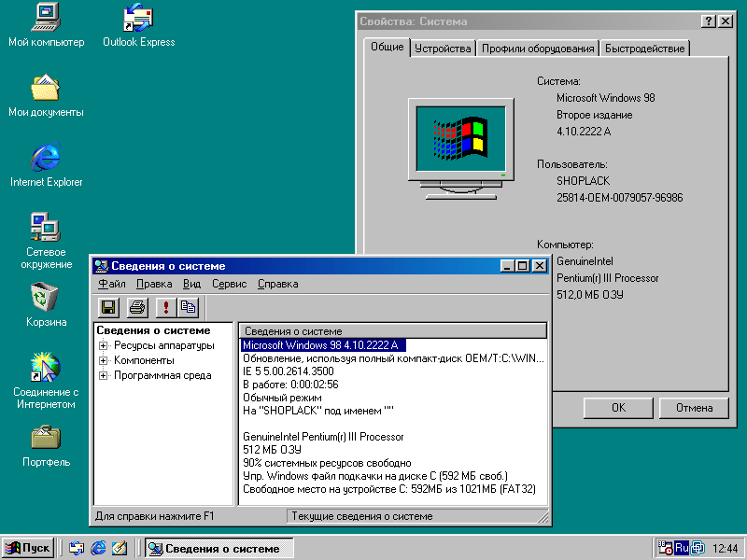
Task: Click the Pentium(r) III Processor text in properties
Action: (x=608, y=278)
